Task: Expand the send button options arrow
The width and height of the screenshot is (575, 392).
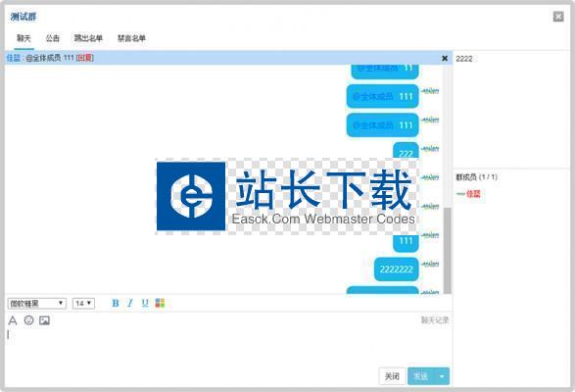Action: tap(442, 376)
